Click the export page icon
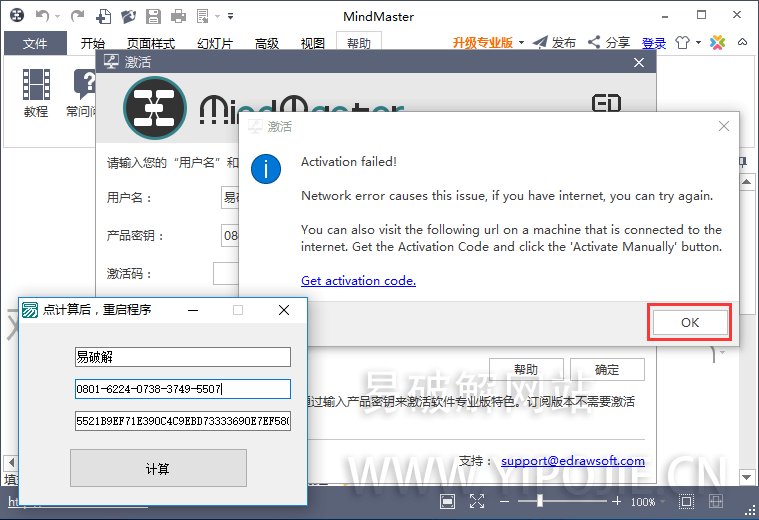759x520 pixels. pos(203,16)
